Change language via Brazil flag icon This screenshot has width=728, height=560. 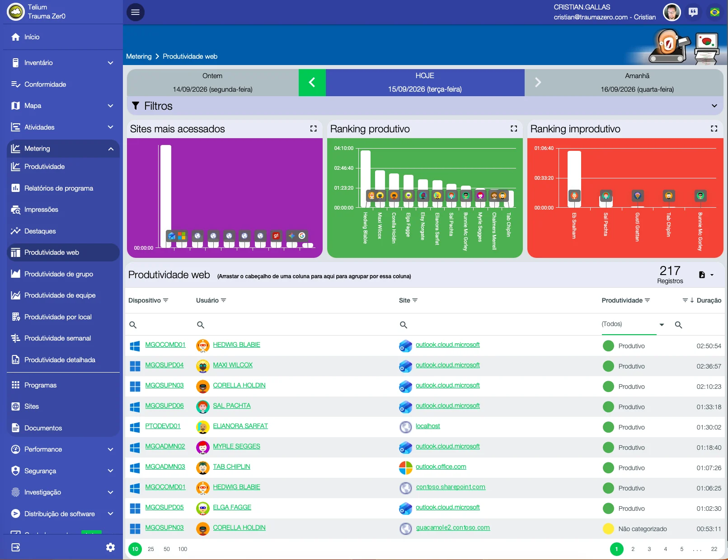[x=714, y=12]
